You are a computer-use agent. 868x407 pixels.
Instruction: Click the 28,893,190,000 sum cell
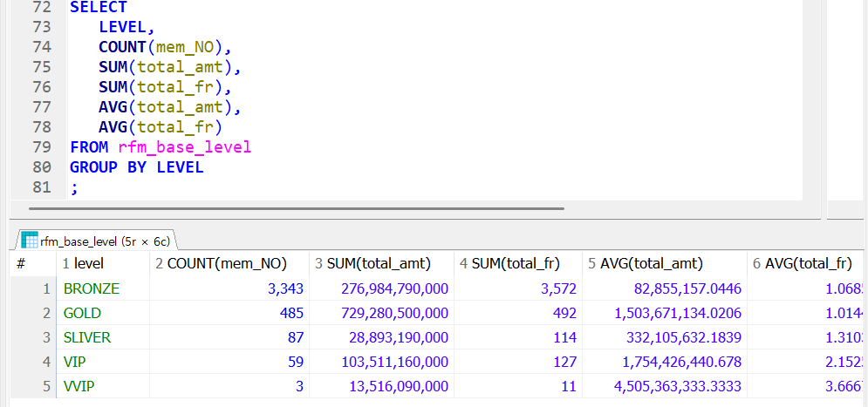click(x=381, y=337)
